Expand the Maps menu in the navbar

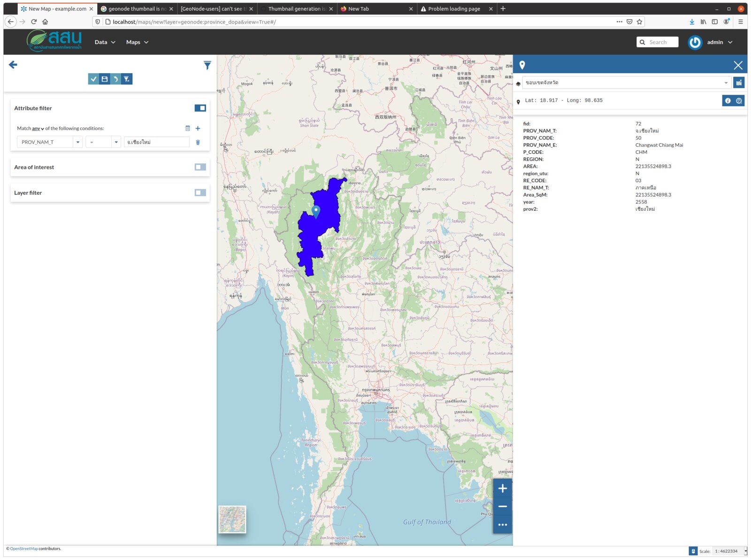coord(137,42)
